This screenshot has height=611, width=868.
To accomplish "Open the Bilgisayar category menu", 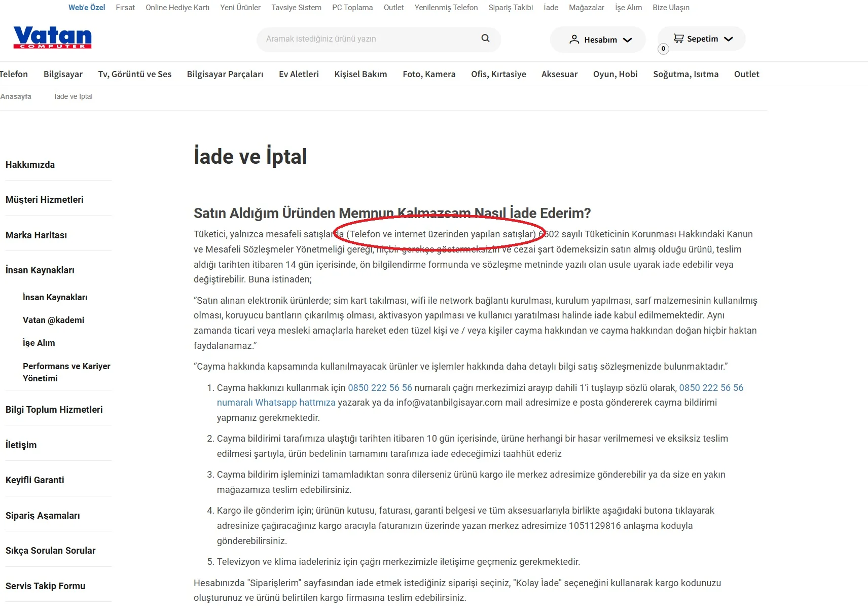I will point(63,74).
